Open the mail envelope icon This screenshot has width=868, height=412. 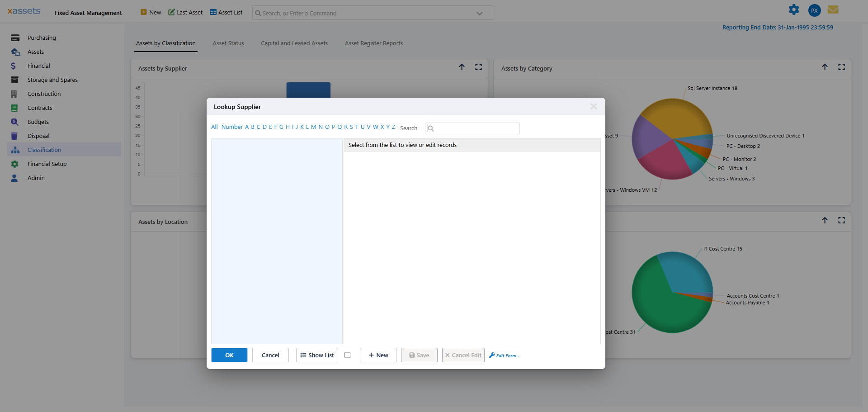(x=833, y=10)
